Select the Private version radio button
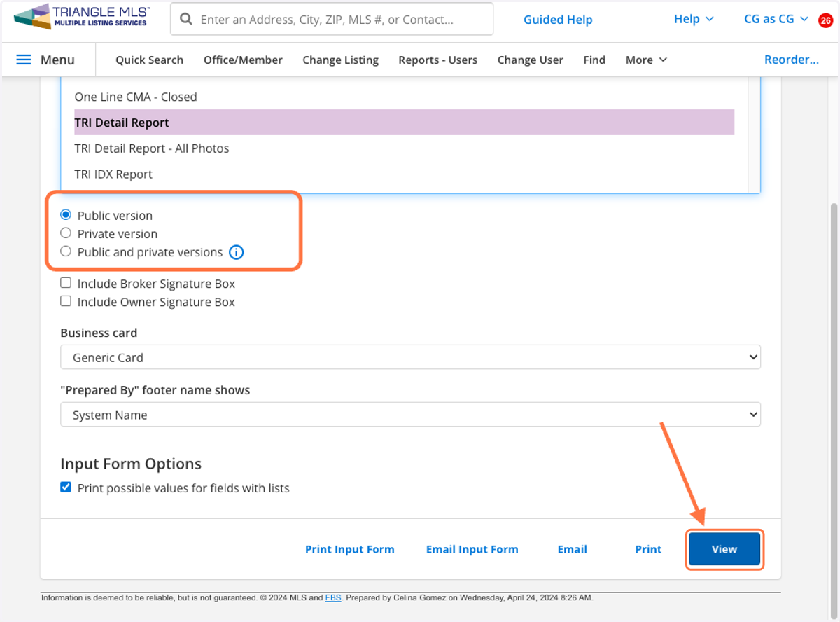Viewport: 840px width, 622px height. (66, 233)
